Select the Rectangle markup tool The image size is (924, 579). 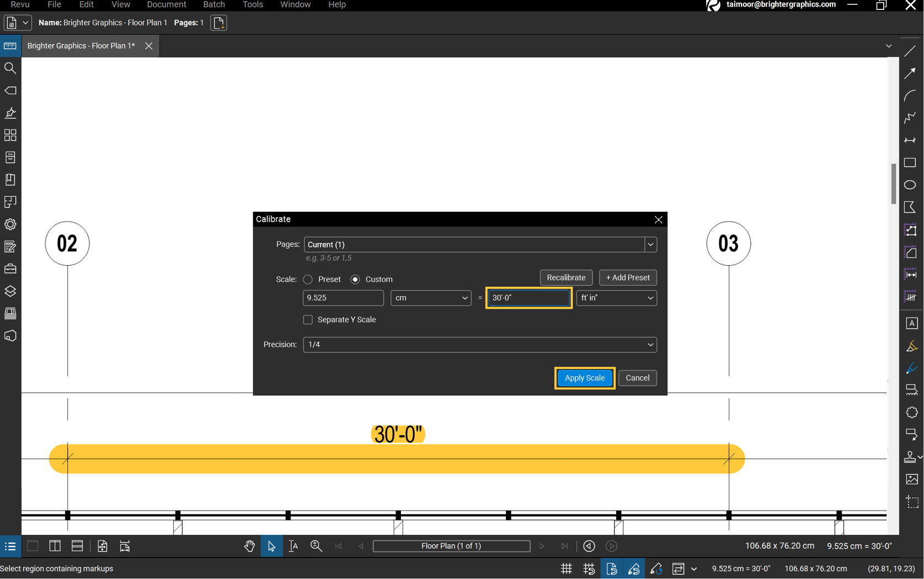click(x=911, y=163)
